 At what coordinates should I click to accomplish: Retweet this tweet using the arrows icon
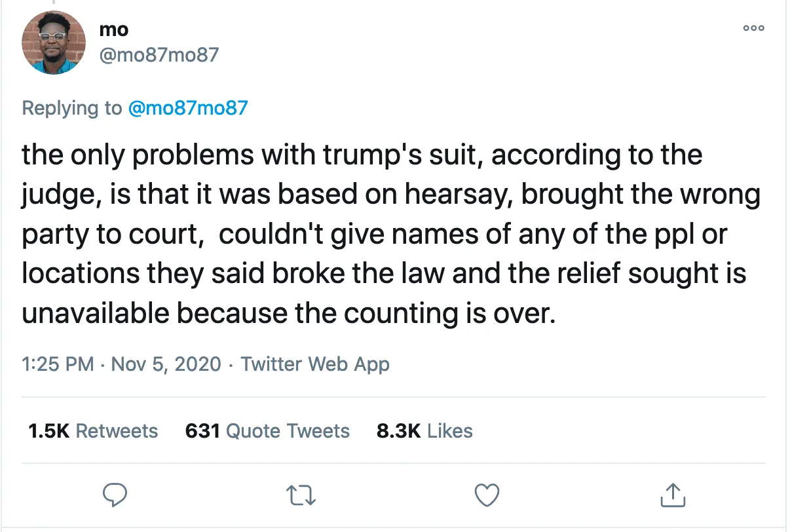point(302,495)
